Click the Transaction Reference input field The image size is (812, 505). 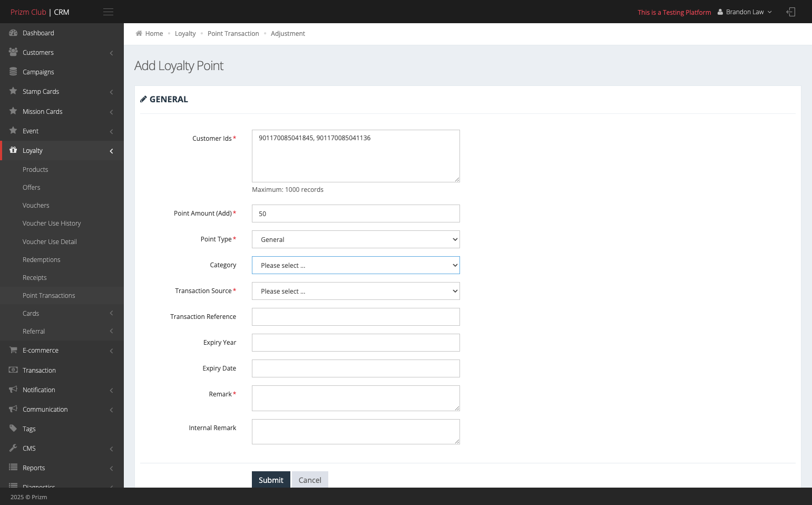point(356,317)
